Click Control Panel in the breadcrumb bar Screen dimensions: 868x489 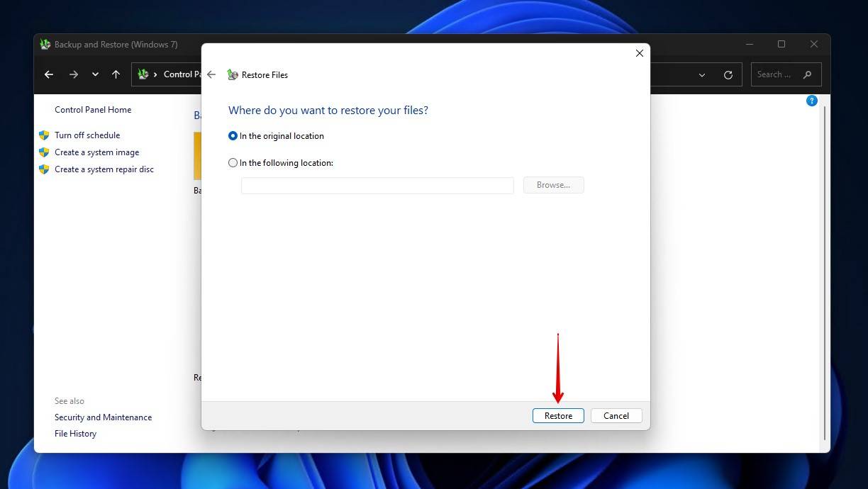[181, 74]
